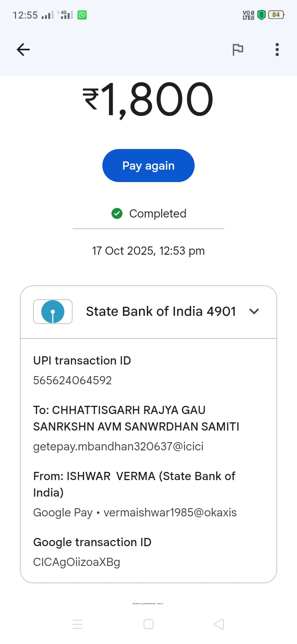297x644 pixels.
Task: Tap the Android recent apps menu icon
Action: pos(78,624)
